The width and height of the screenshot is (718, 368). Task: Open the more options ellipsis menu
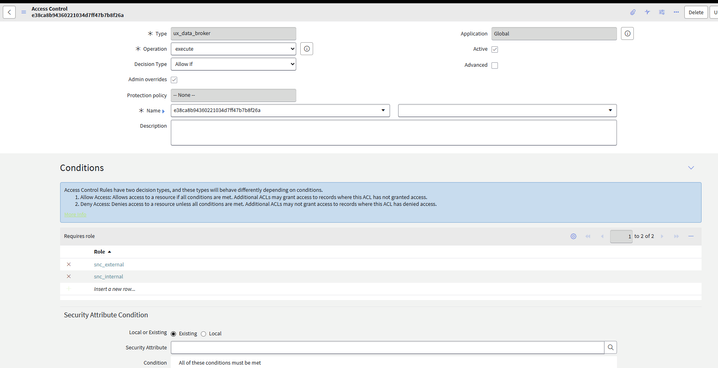point(676,12)
